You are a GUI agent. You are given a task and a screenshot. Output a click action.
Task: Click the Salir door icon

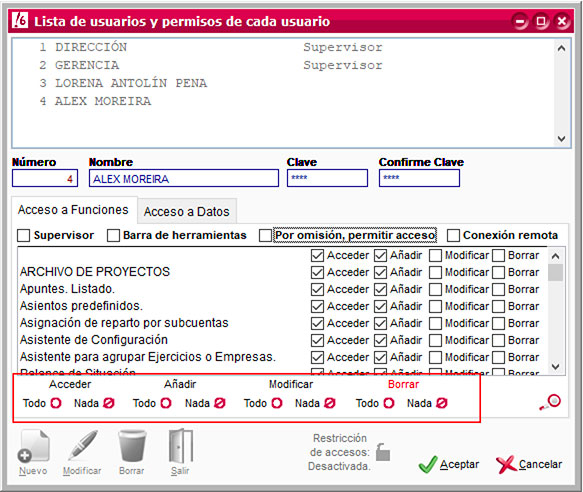point(181,446)
